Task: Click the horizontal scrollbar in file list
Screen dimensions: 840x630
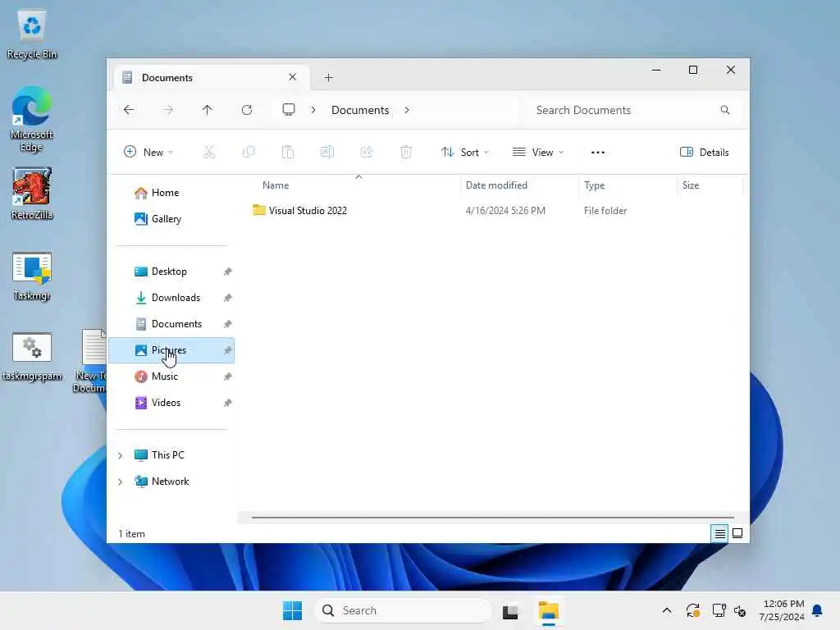Action: click(x=492, y=518)
